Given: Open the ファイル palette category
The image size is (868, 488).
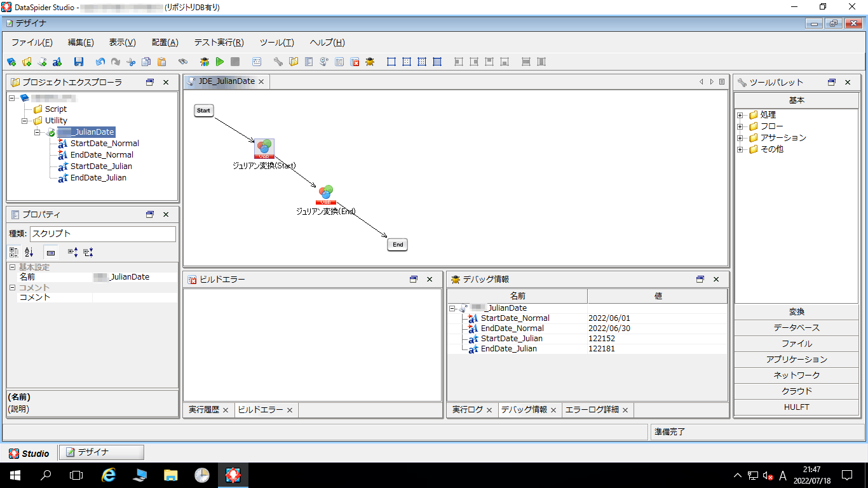Looking at the screenshot, I should point(796,344).
